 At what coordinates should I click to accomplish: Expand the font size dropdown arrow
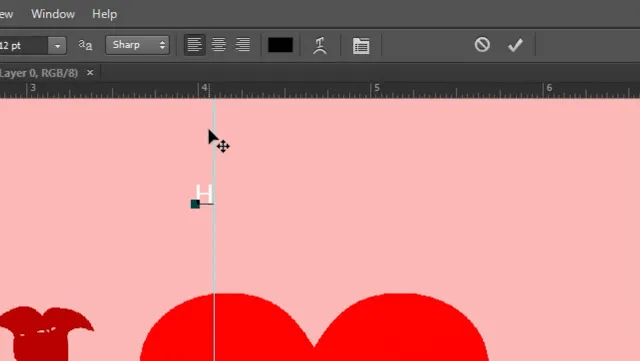[x=57, y=45]
